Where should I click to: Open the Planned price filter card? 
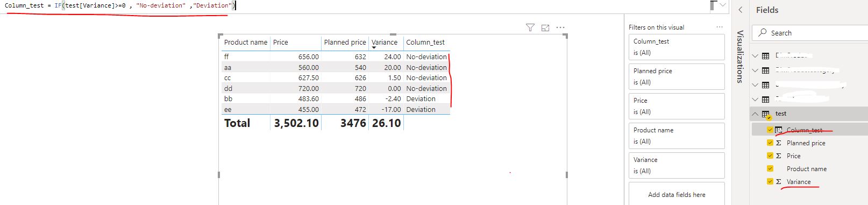tap(677, 76)
